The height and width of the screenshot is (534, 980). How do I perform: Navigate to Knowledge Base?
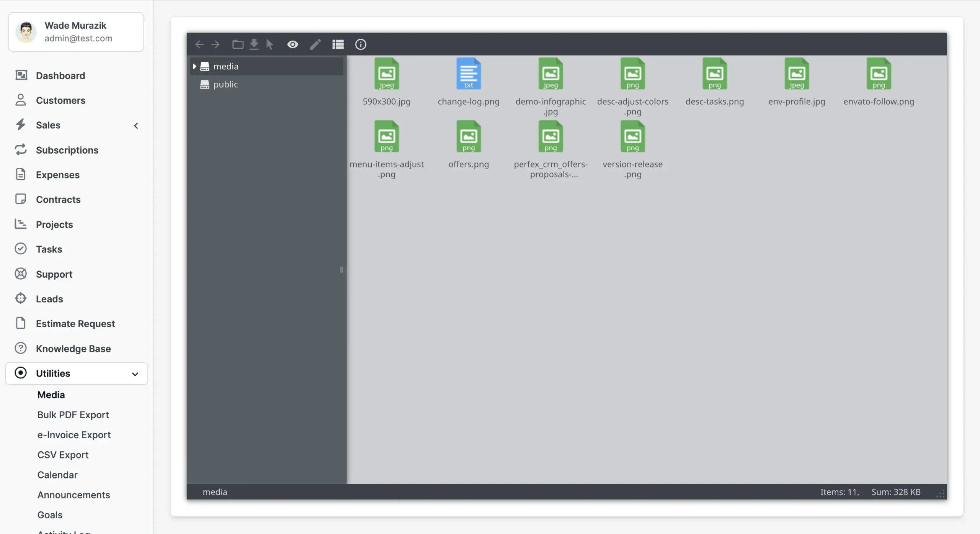pos(73,349)
